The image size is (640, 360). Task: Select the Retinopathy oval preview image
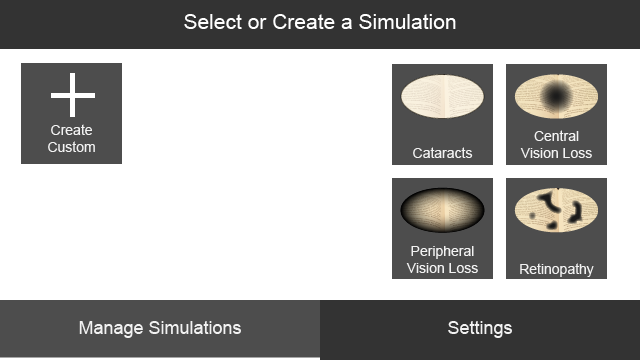(x=556, y=210)
